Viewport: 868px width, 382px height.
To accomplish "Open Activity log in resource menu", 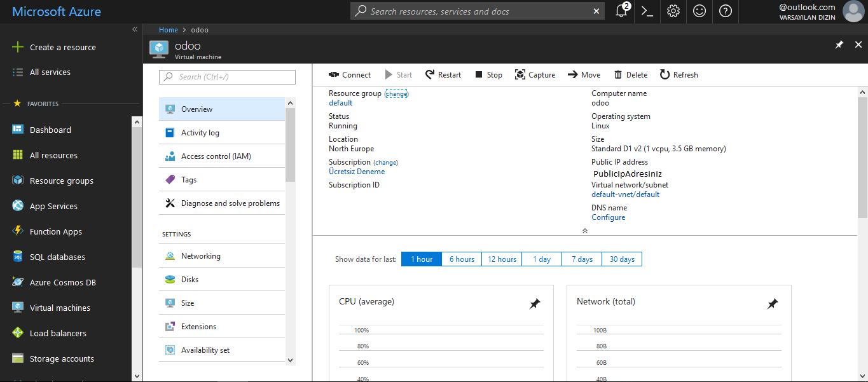I will [200, 133].
